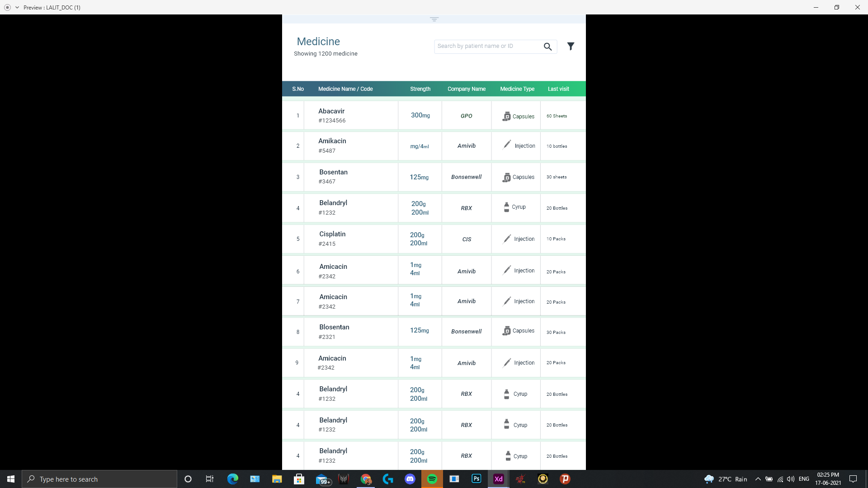The image size is (868, 488).
Task: Sort the table by Last visit column
Action: (x=558, y=89)
